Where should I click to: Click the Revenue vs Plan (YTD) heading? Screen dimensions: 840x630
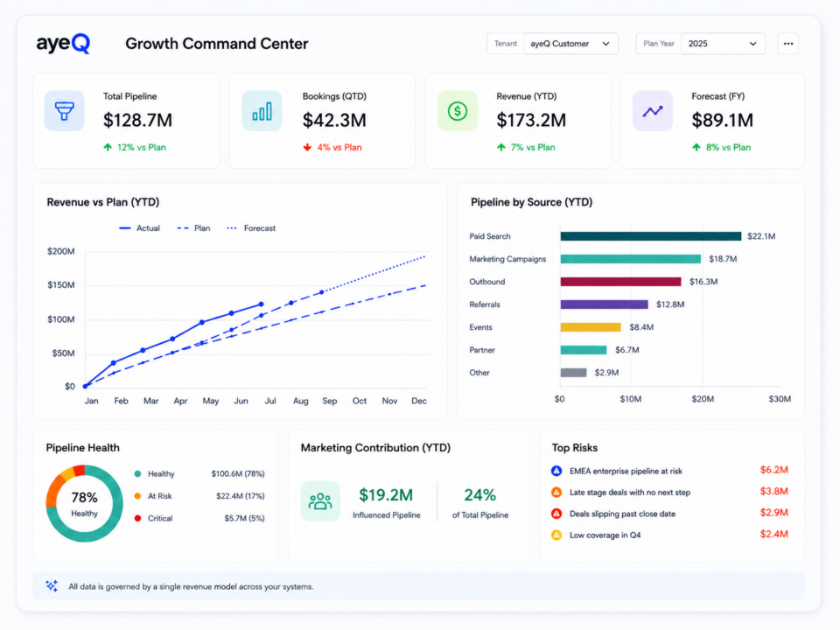pos(103,202)
